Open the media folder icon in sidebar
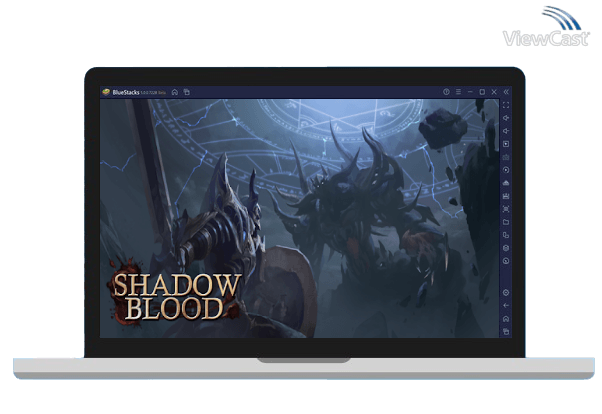Viewport: 602px width, 414px height. point(506,222)
